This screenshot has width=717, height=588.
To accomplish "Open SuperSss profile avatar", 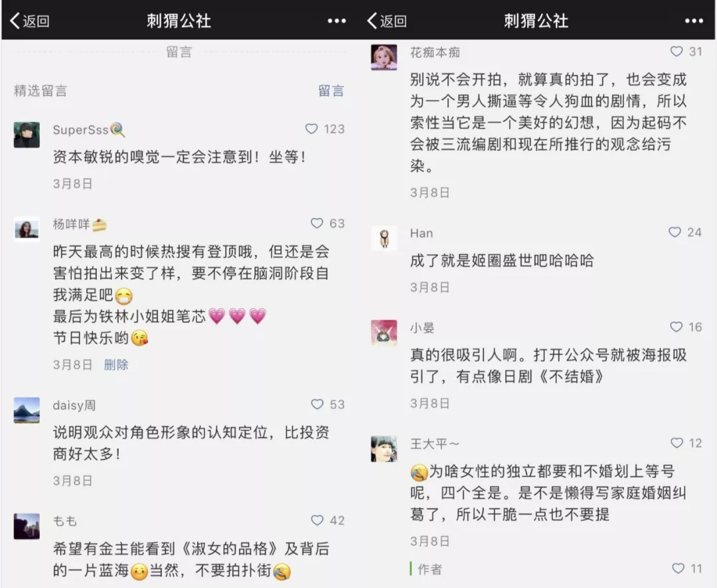I will tap(27, 135).
